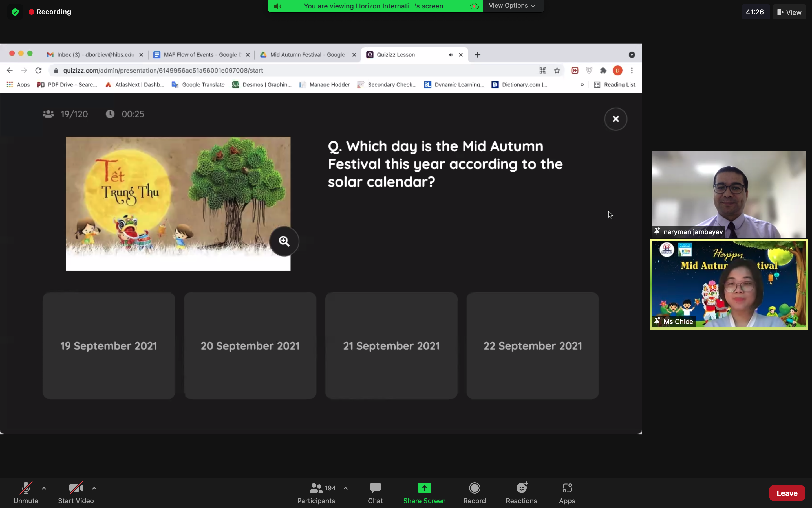
Task: Zoom into the Tết Trung Thu image
Action: tap(284, 241)
